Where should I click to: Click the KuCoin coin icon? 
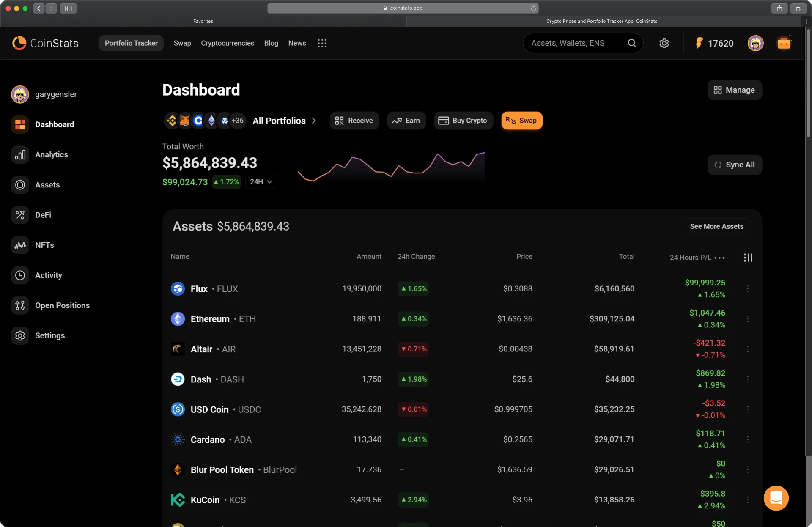tap(178, 500)
